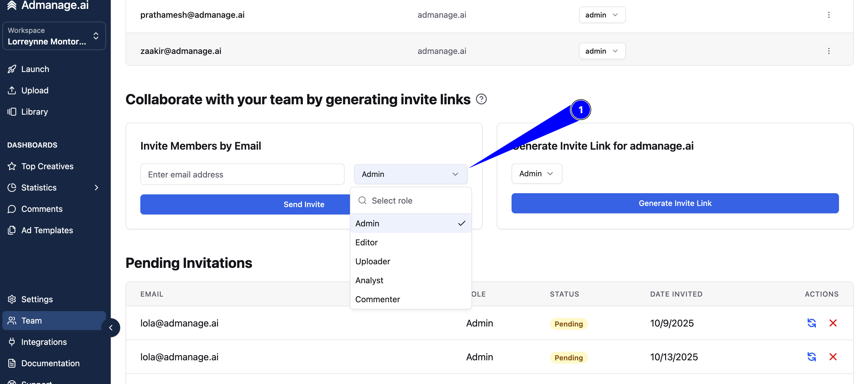Image resolution: width=868 pixels, height=384 pixels.
Task: Click the Admanage.ai logo icon
Action: coord(12,5)
